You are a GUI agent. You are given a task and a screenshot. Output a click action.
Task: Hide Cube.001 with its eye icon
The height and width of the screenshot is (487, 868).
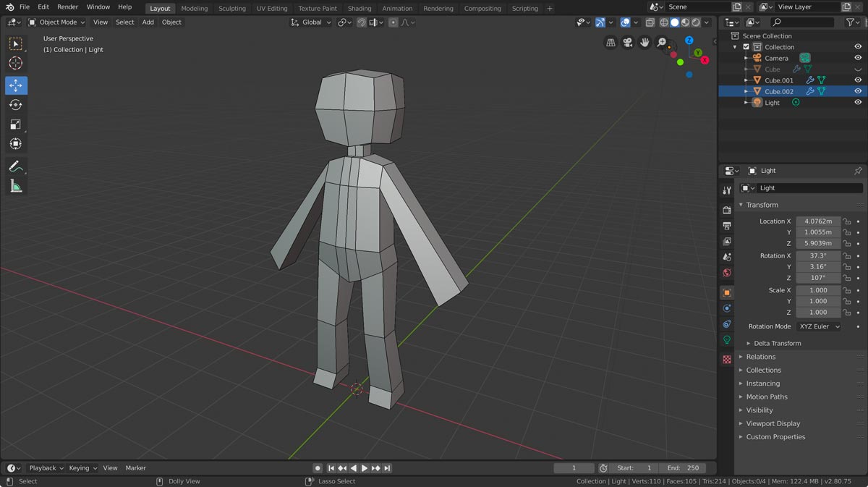pos(858,80)
